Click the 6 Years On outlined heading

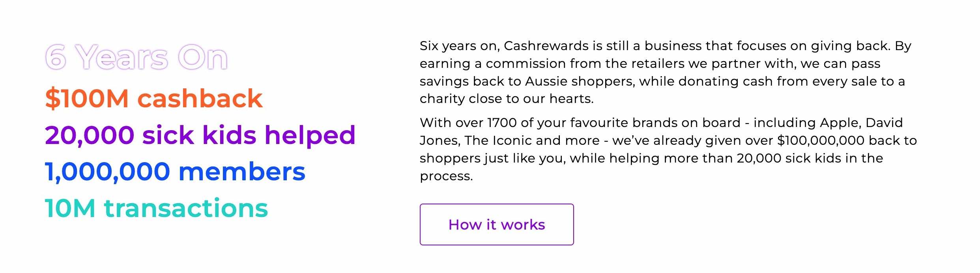coord(137,58)
